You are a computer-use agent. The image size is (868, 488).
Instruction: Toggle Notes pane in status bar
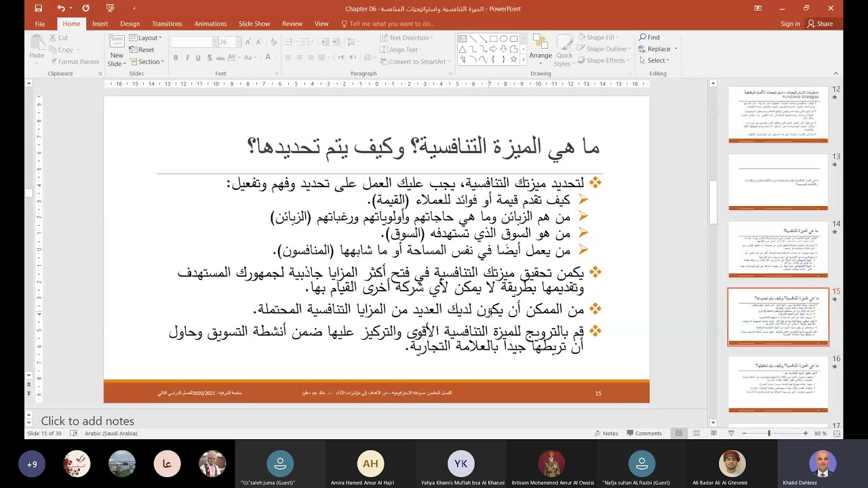pyautogui.click(x=606, y=433)
